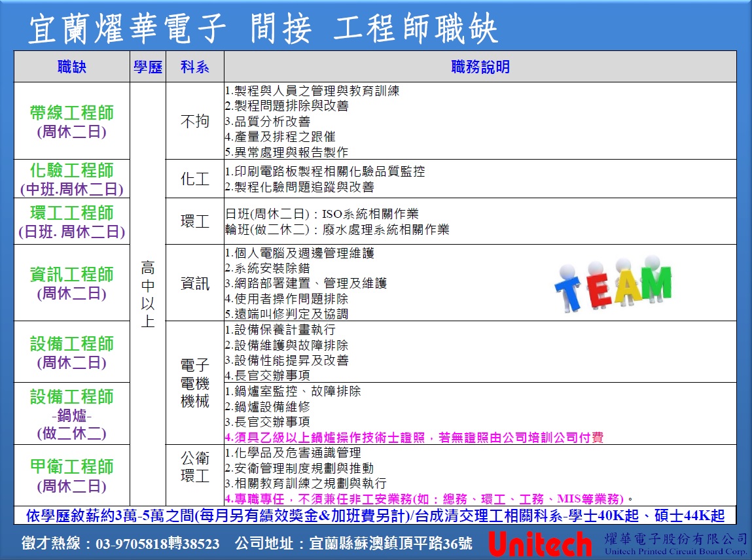Click the TEAM figures graphic
752x560 pixels.
tap(613, 283)
